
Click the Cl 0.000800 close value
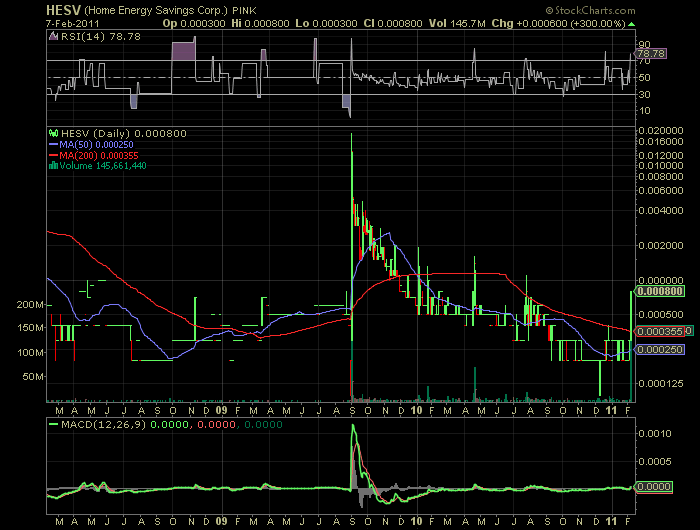393,23
